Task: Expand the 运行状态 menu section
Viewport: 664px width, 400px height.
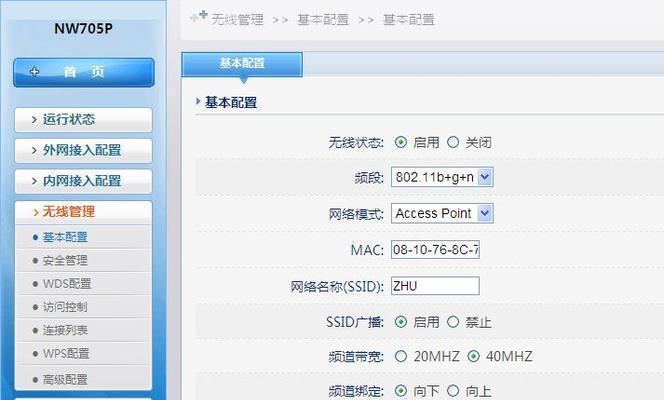Action: (83, 119)
